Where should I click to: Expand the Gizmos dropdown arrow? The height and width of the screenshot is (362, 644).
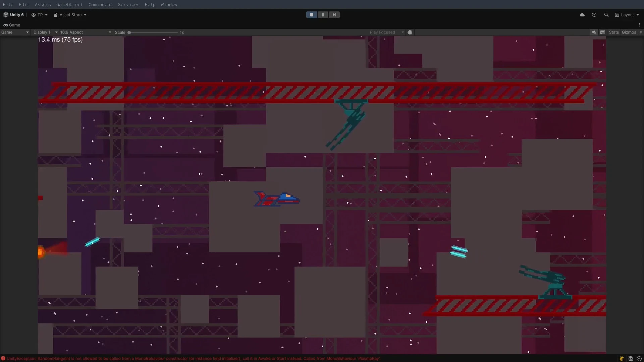coord(641,32)
